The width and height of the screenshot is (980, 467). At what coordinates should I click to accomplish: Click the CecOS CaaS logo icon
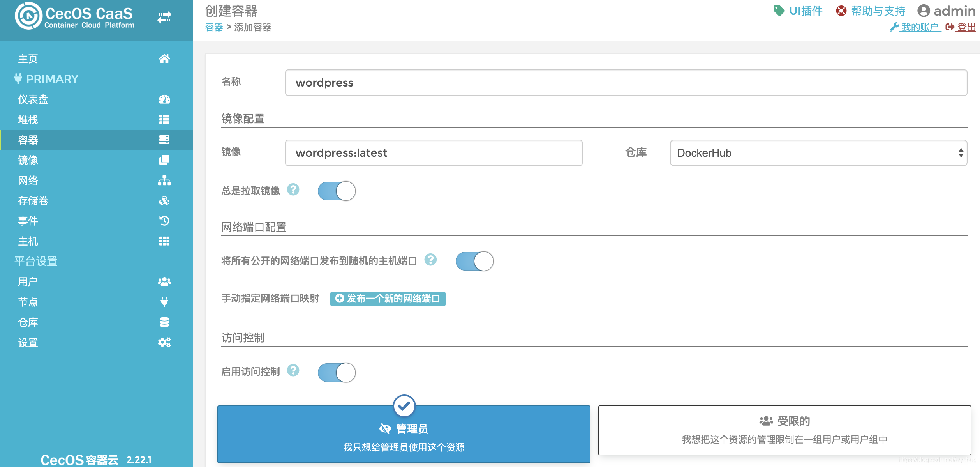point(28,16)
